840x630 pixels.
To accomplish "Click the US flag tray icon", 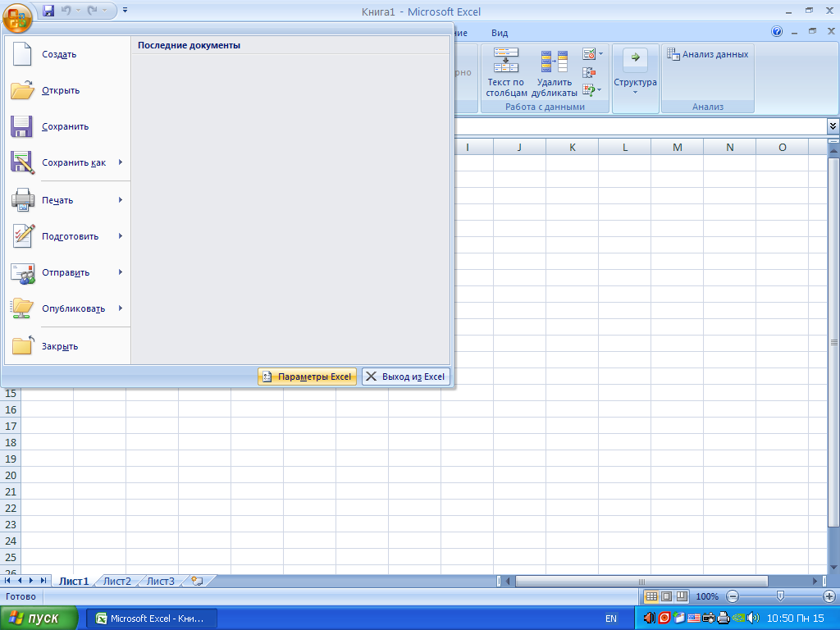I will tap(693, 619).
